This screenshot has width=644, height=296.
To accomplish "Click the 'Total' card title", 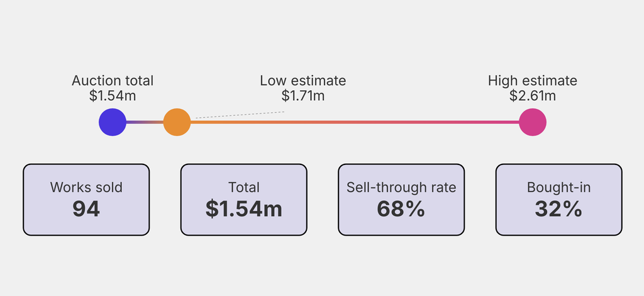I will point(244,187).
